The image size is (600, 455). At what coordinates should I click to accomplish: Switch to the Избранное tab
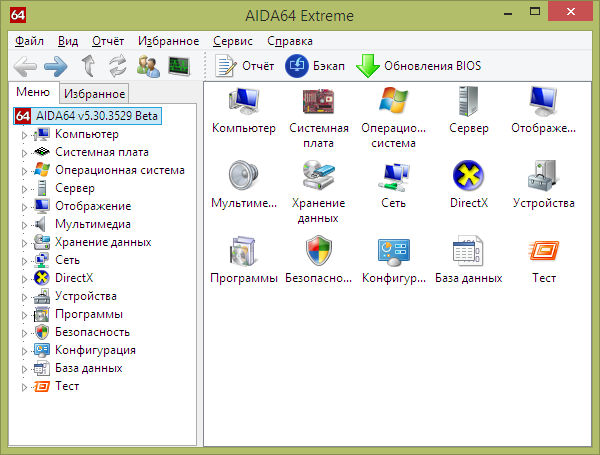(x=93, y=94)
